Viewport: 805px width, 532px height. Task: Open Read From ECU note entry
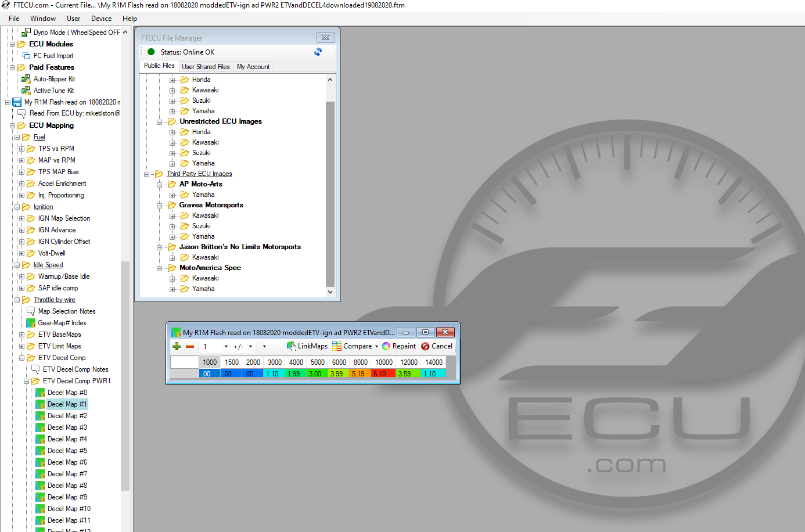(75, 113)
